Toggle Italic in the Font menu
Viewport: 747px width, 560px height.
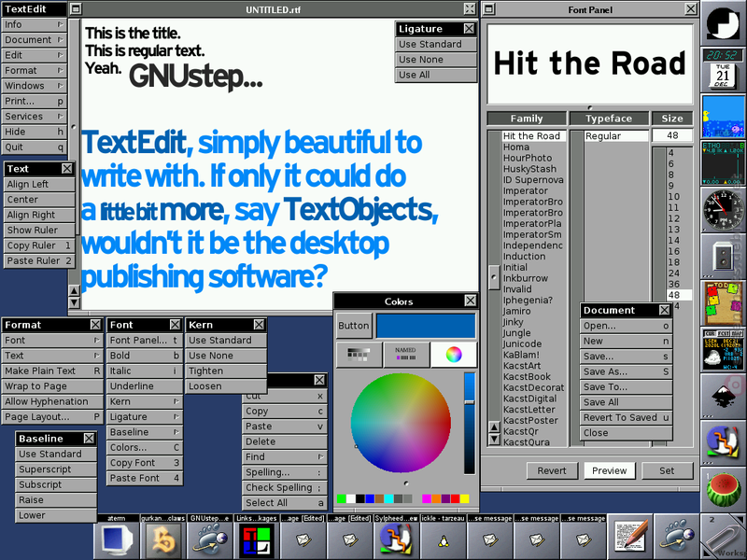pyautogui.click(x=145, y=371)
